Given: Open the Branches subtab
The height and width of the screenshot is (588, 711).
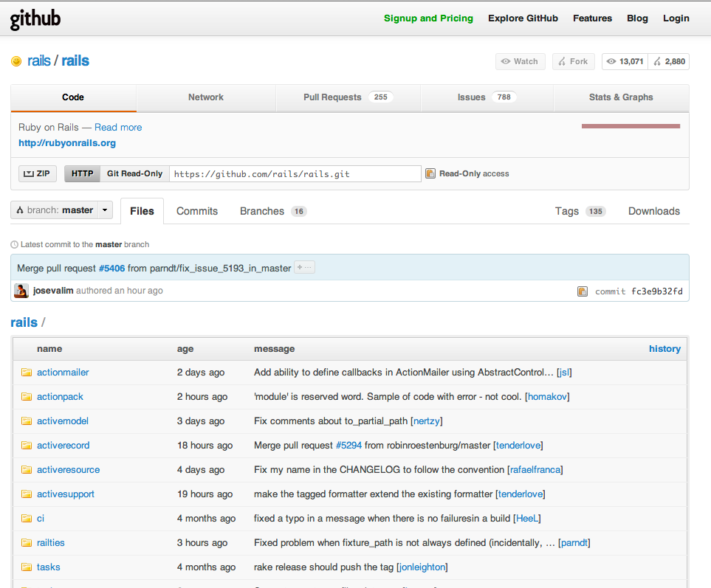Looking at the screenshot, I should [x=273, y=211].
